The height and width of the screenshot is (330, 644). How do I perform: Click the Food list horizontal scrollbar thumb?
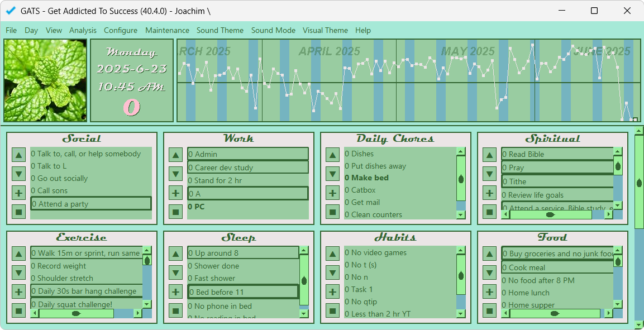click(x=554, y=314)
